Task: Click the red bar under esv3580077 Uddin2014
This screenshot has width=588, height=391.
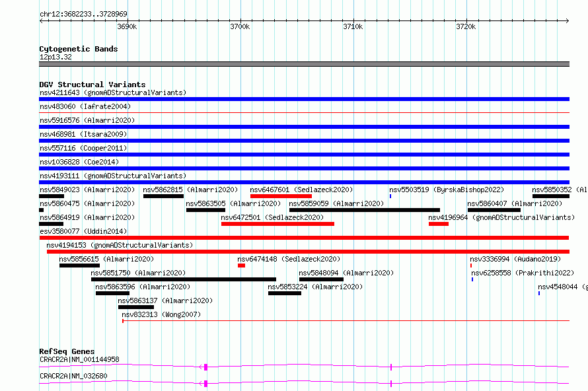Action: [304, 238]
